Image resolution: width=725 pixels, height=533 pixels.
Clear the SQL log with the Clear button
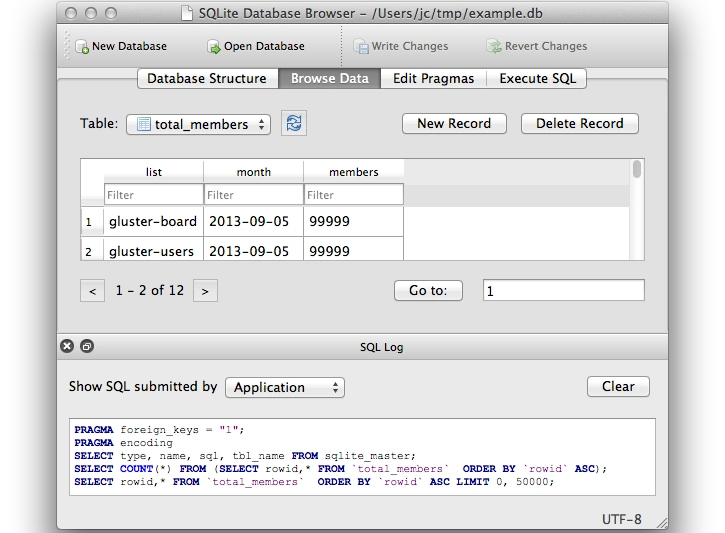click(618, 386)
